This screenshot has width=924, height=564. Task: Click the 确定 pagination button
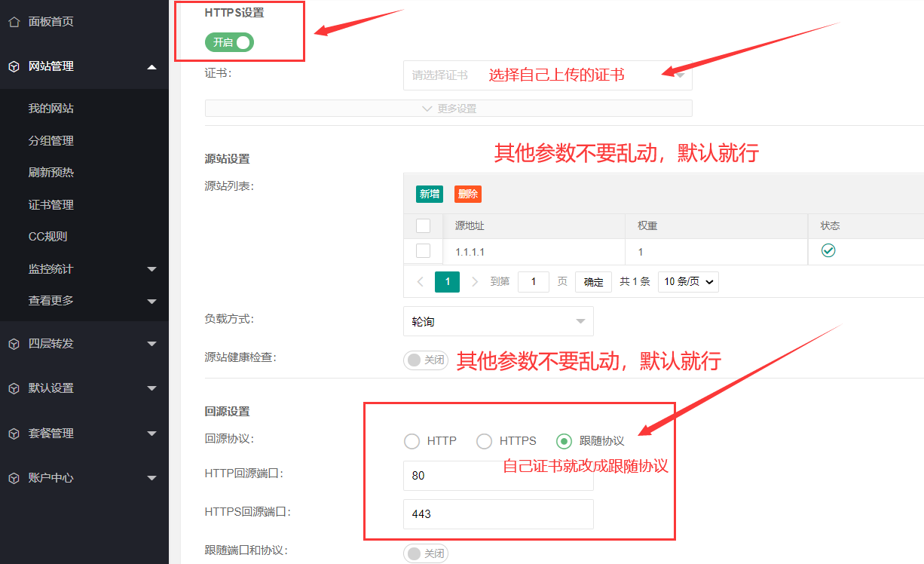(594, 282)
